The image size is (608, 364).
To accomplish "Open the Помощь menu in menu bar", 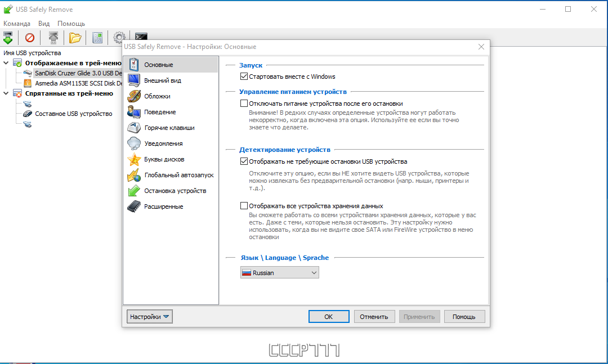I will [x=71, y=24].
